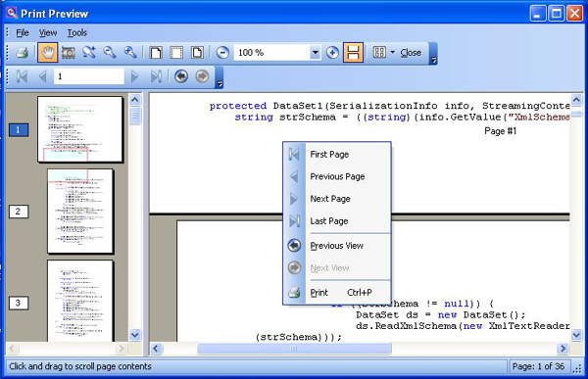The height and width of the screenshot is (379, 588).
Task: Click page number label 2 in thumbnails
Action: point(19,212)
